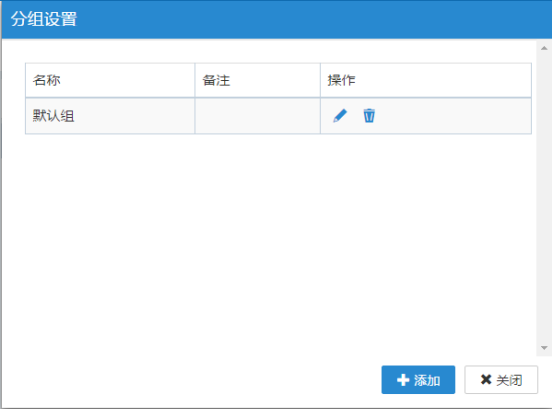This screenshot has width=552, height=409.
Task: Close the dialog with 关闭 button
Action: pos(501,380)
